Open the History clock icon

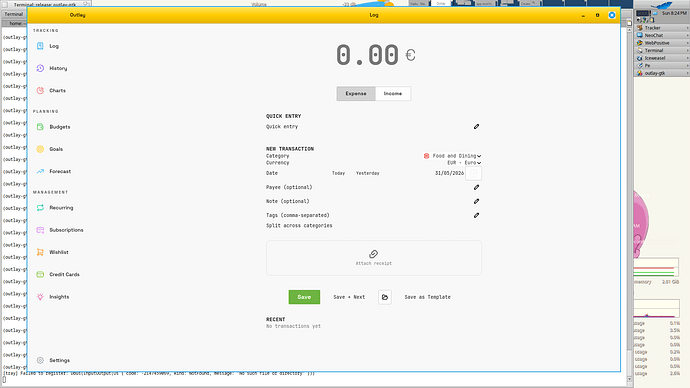[x=40, y=68]
